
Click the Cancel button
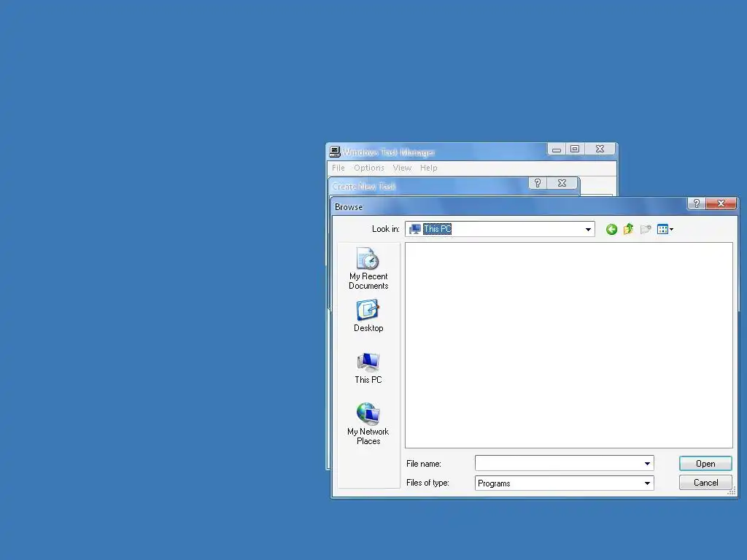click(x=705, y=483)
